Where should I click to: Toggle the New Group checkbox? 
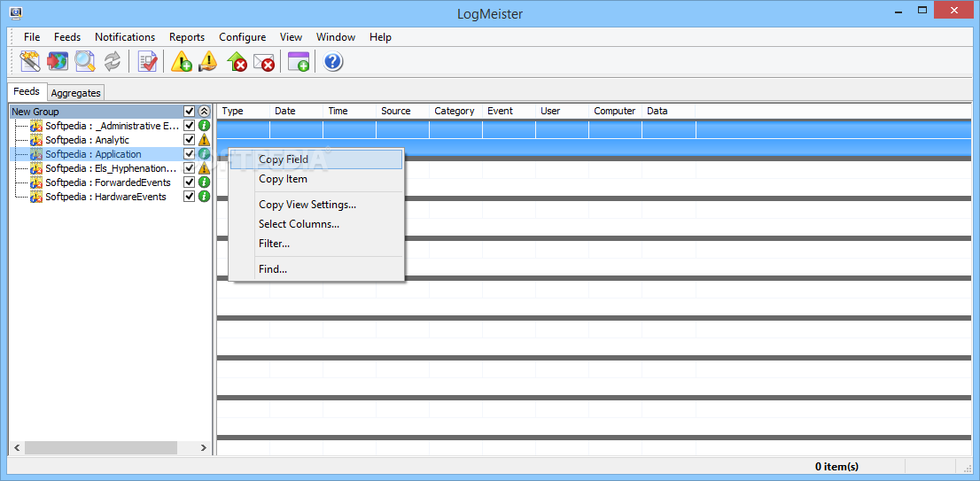click(x=190, y=112)
